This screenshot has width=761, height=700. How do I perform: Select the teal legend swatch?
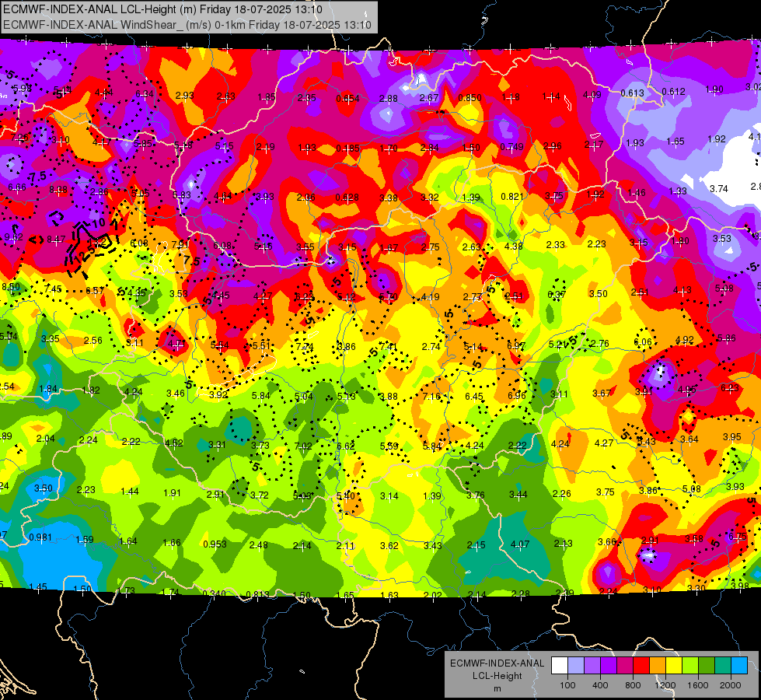click(x=723, y=666)
